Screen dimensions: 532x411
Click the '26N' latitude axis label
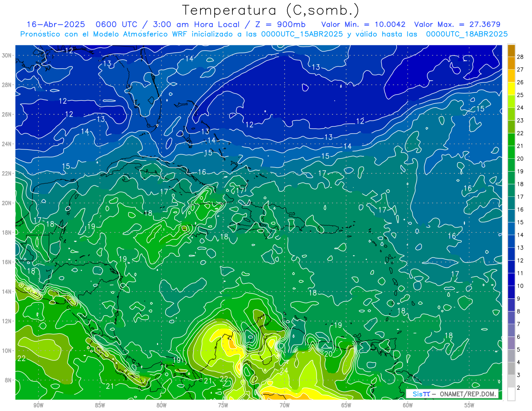7,114
